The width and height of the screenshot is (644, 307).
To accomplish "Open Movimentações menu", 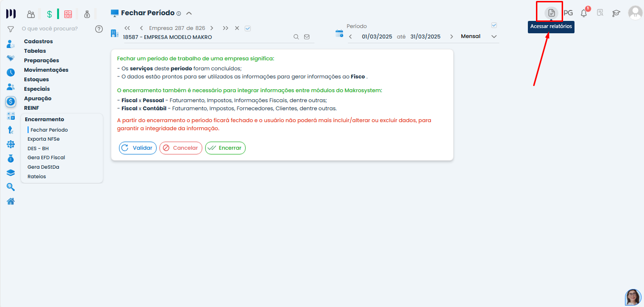I will [46, 70].
